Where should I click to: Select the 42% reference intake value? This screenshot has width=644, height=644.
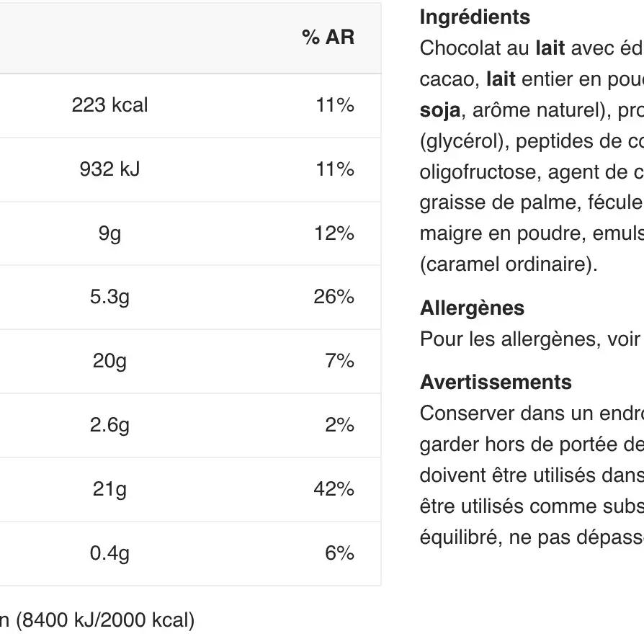(x=334, y=489)
